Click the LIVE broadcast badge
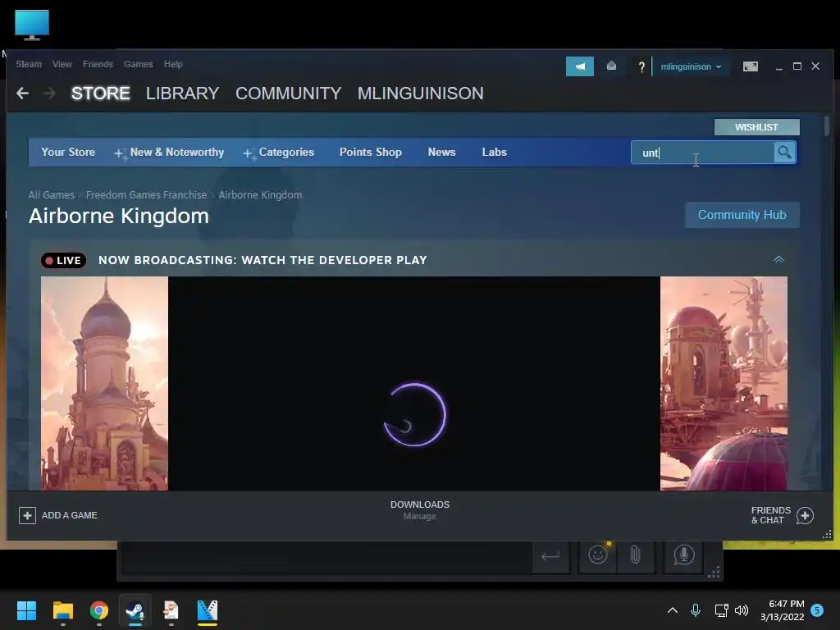 click(x=64, y=260)
